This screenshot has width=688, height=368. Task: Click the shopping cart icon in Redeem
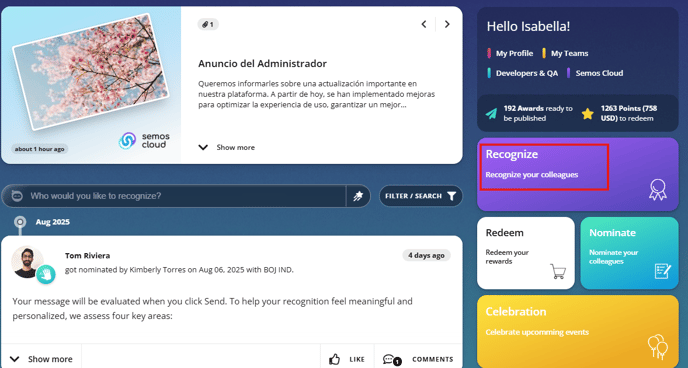coord(558,272)
